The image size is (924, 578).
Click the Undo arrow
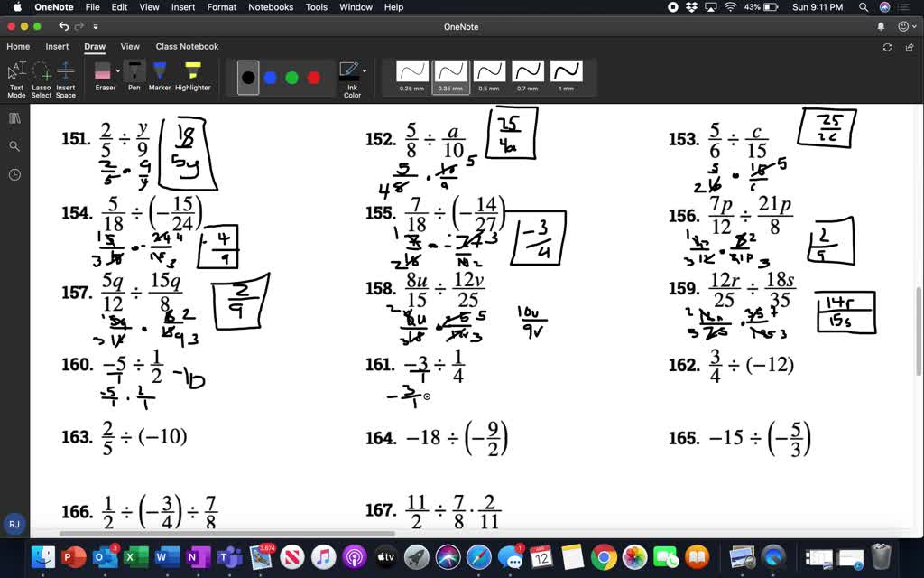(63, 25)
